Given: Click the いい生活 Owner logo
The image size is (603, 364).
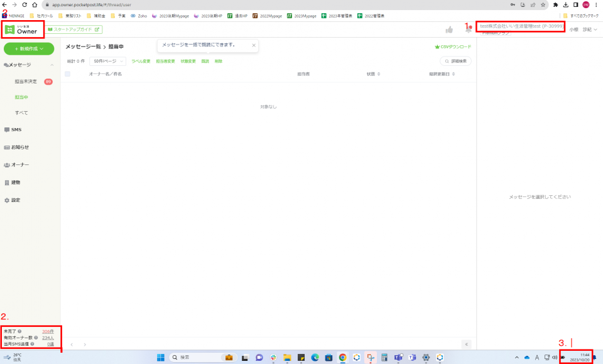Looking at the screenshot, I should point(21,29).
